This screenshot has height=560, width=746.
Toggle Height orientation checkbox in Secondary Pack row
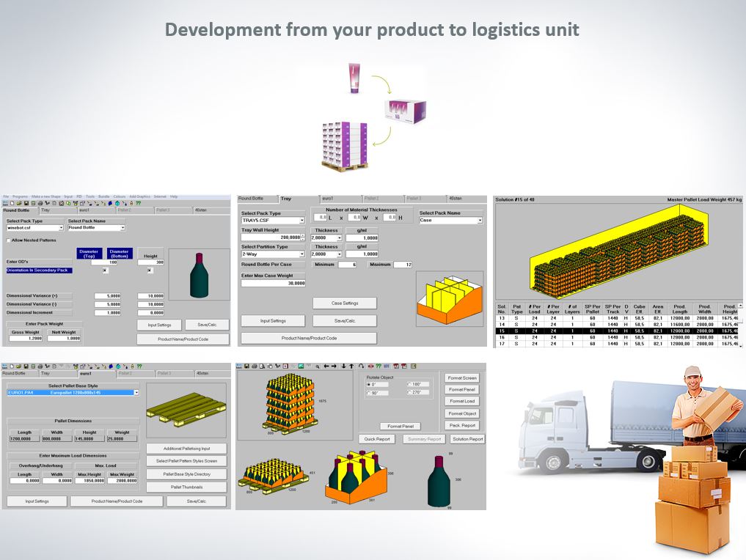pos(150,270)
